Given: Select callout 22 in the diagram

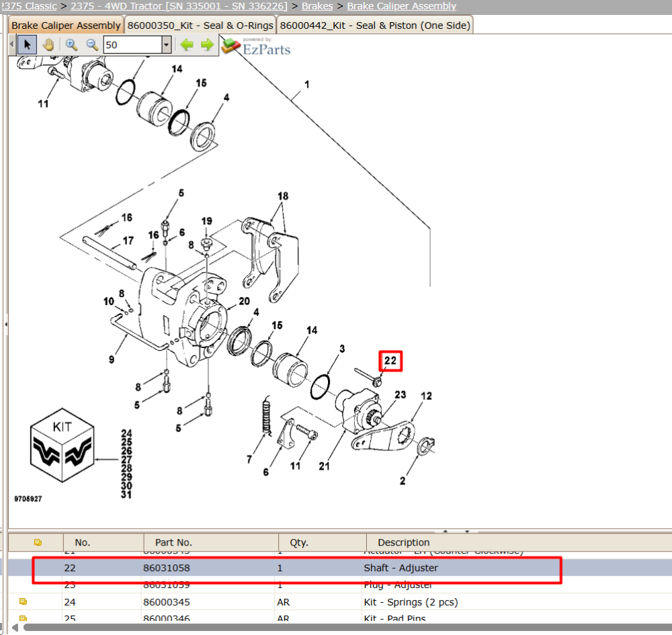Looking at the screenshot, I should point(390,361).
